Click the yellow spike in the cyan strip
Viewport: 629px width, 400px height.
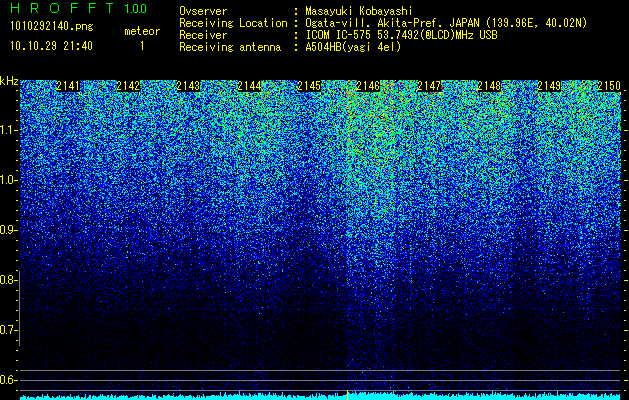(x=347, y=394)
